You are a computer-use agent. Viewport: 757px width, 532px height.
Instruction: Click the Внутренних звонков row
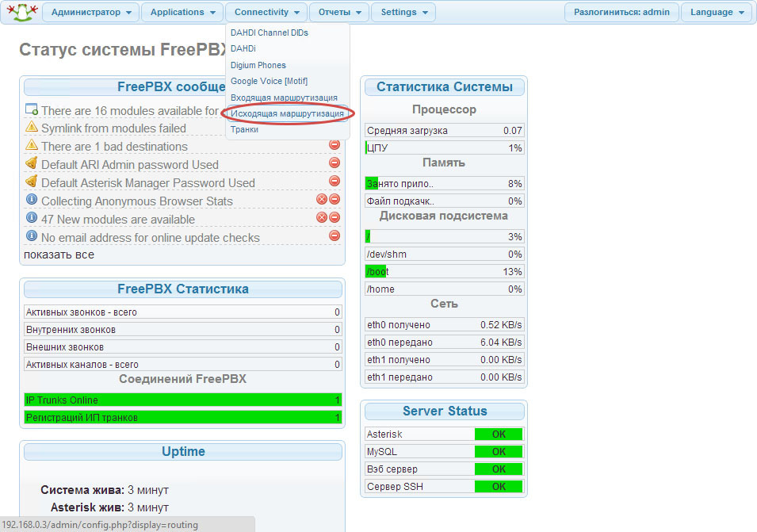[183, 329]
